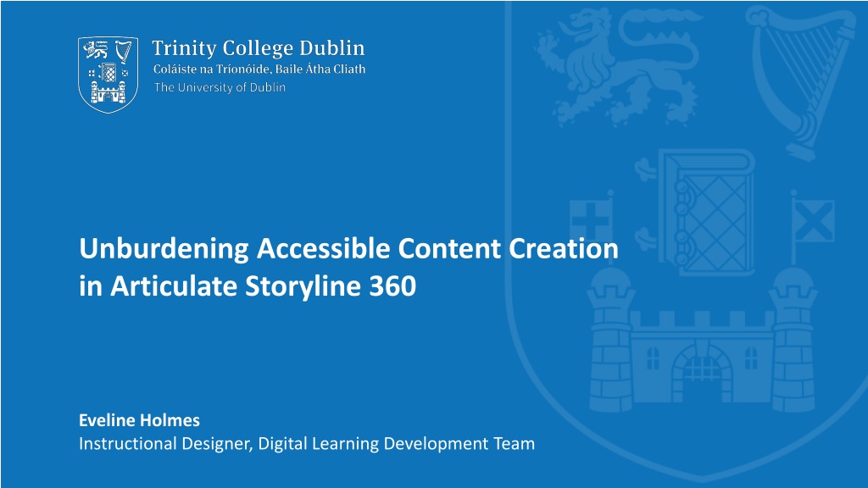Click 'The University of Dublin' text
Image resolution: width=868 pixels, height=488 pixels.
(220, 87)
